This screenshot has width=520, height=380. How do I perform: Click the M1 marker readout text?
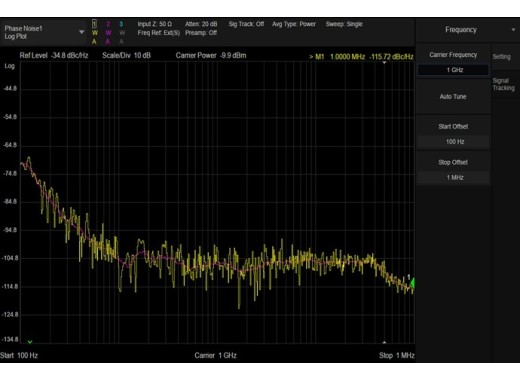point(361,57)
